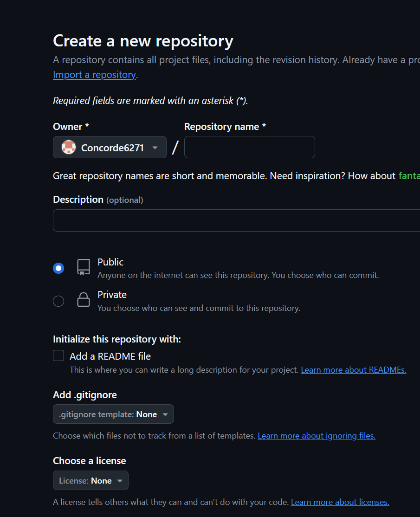The image size is (420, 517).
Task: Enable the Add a README file checkbox
Action: pyautogui.click(x=58, y=356)
